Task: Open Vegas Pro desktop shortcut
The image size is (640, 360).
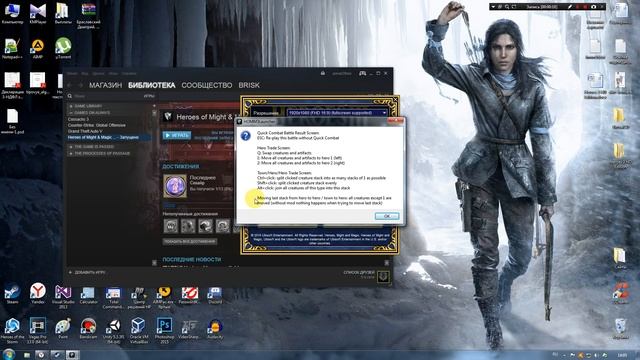Action: tap(38, 330)
